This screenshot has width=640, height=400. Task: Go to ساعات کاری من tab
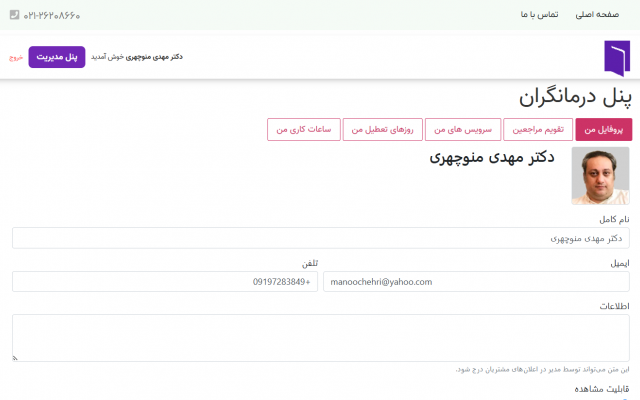[x=304, y=130]
